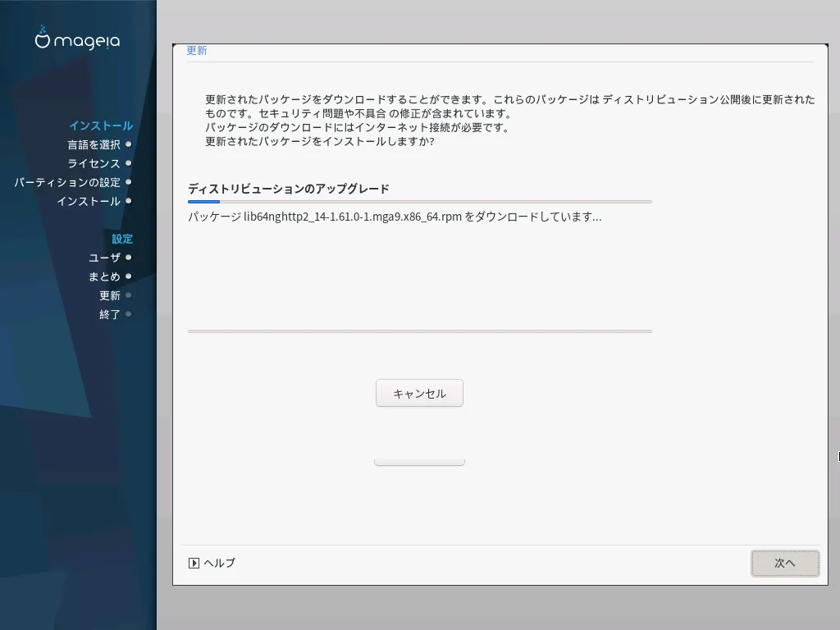Click the ディストリビューションのアップグレード progress bar

[419, 202]
